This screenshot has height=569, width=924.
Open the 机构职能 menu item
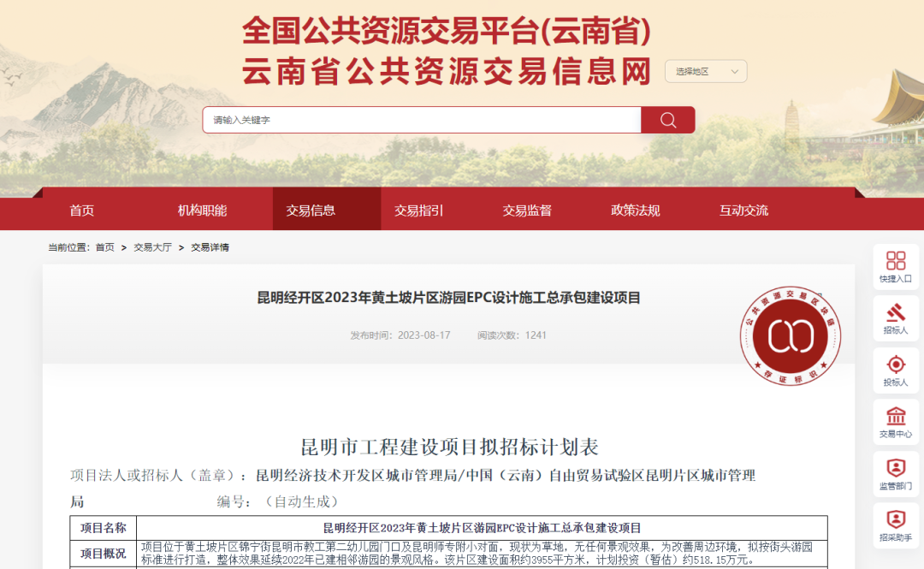tap(202, 210)
